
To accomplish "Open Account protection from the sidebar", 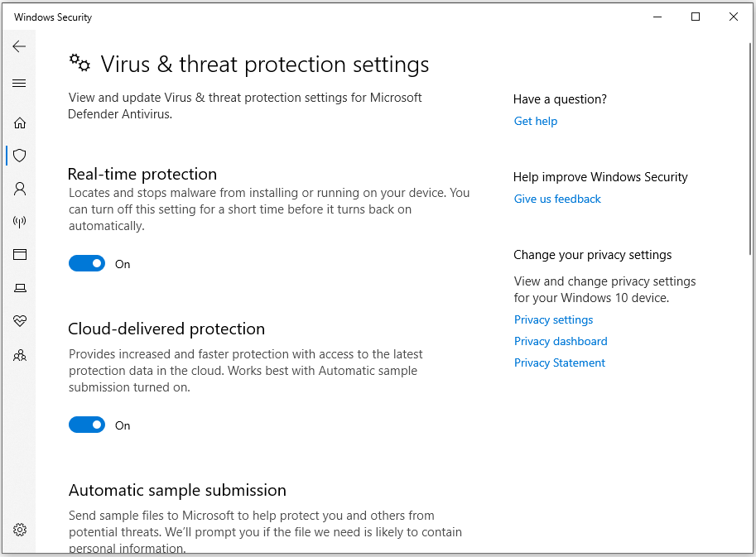I will 19,188.
